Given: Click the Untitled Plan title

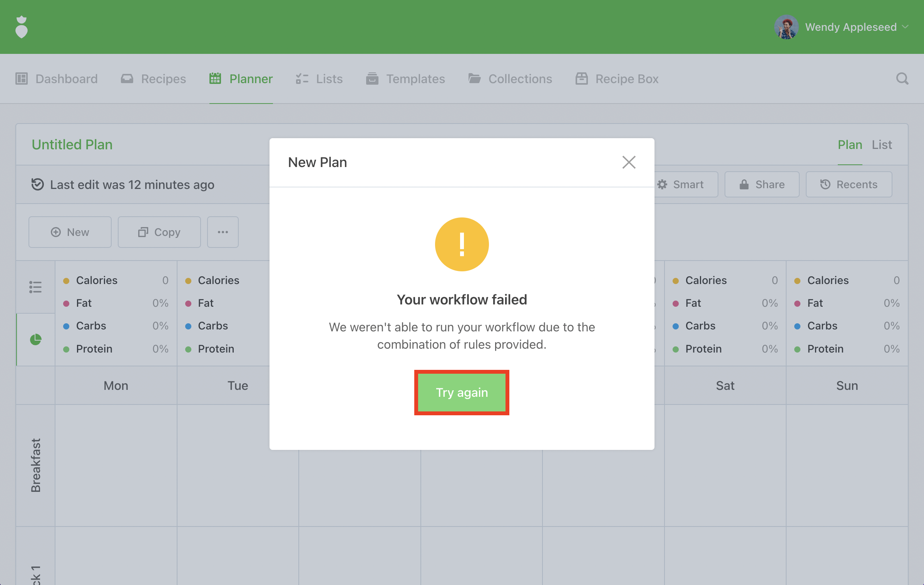Looking at the screenshot, I should pos(72,145).
